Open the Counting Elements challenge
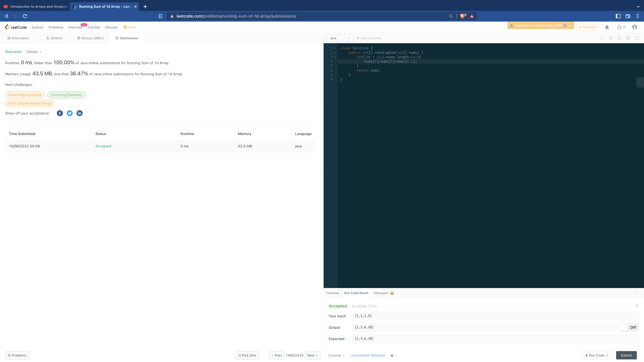 pos(66,95)
